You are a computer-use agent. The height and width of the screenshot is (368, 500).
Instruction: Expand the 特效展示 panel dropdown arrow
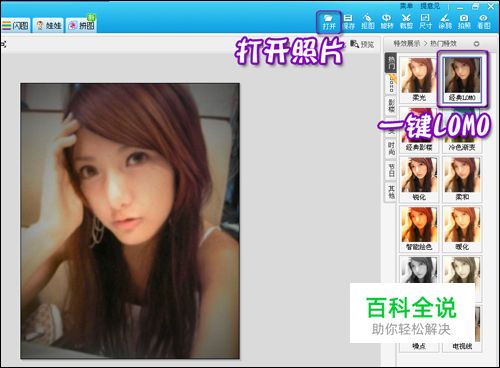click(476, 44)
